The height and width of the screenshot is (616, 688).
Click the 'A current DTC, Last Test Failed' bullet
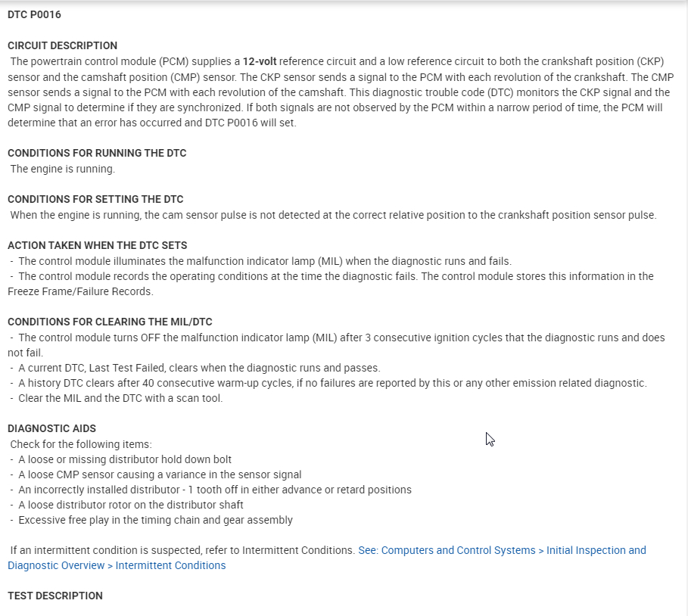point(198,368)
